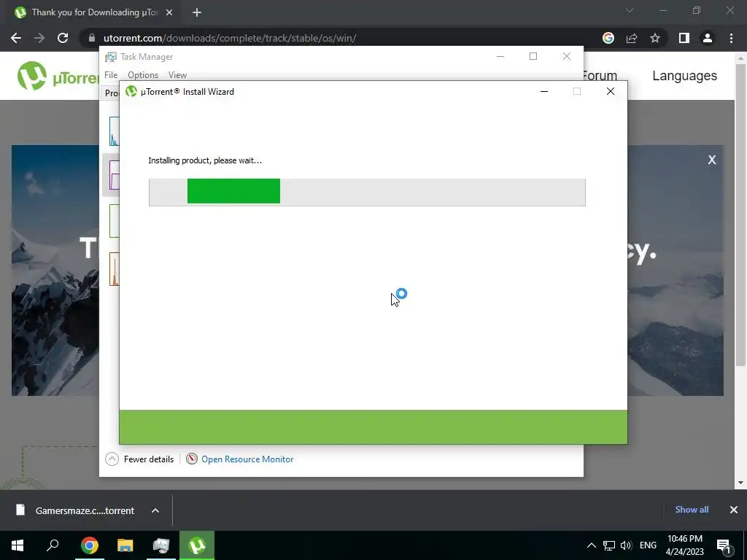747x560 pixels.
Task: Click the address bar URL field
Action: click(x=333, y=38)
